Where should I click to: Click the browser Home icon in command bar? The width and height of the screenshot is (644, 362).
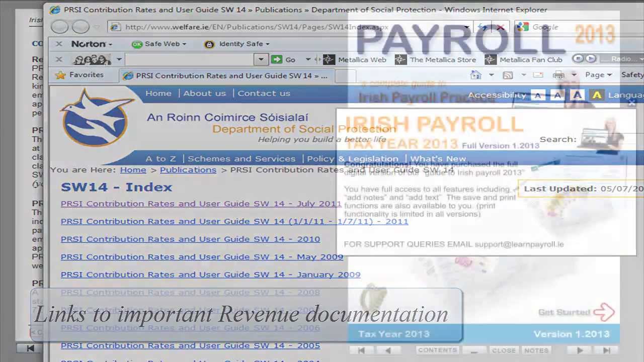pyautogui.click(x=476, y=75)
